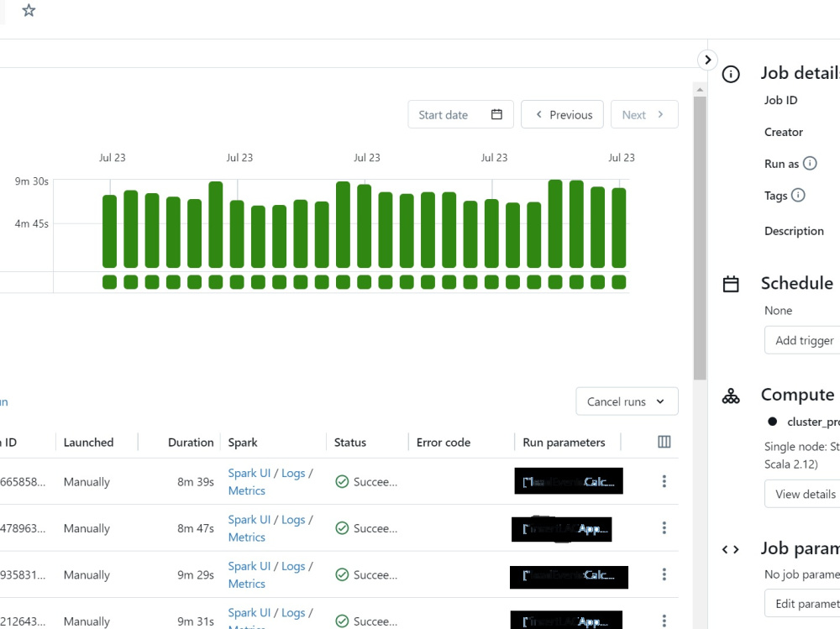Image resolution: width=840 pixels, height=629 pixels.
Task: Open Spark UI for the 9m 29s run
Action: (x=249, y=566)
